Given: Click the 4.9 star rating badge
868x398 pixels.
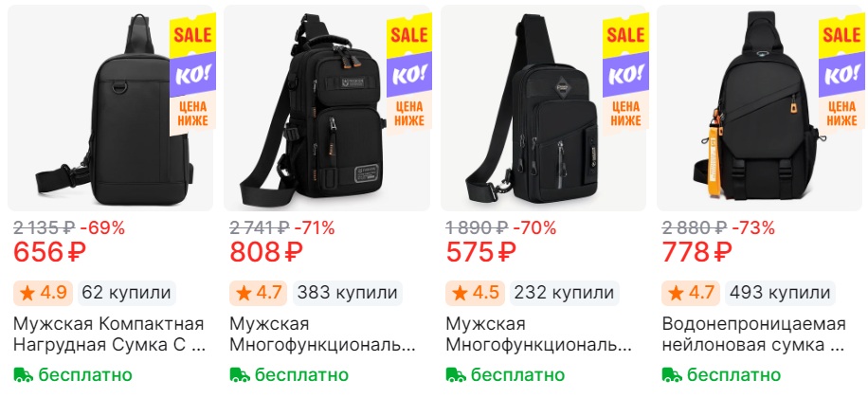Looking at the screenshot, I should pyautogui.click(x=44, y=293).
